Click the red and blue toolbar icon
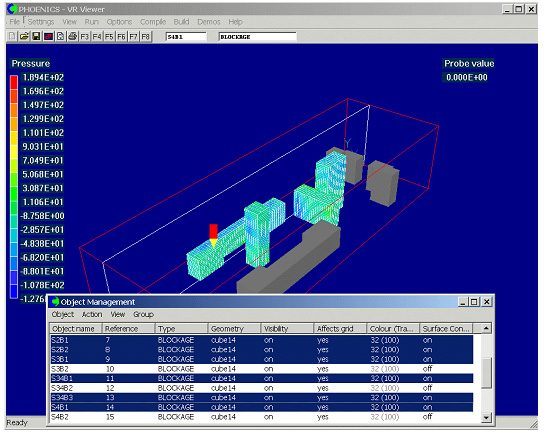The image size is (546, 436). point(48,36)
